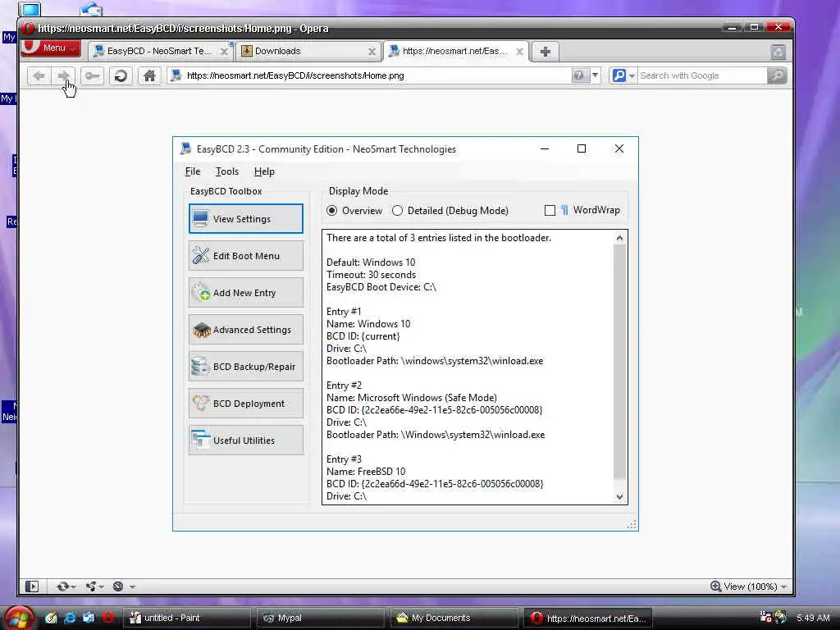
Task: Switch to untitled - Paint taskbar button
Action: [188, 619]
